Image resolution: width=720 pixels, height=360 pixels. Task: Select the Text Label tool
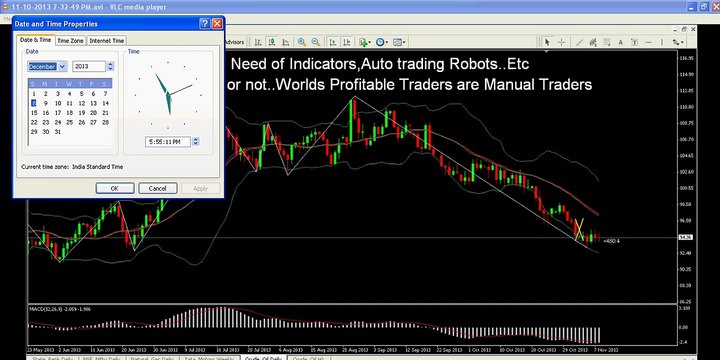coord(634,42)
